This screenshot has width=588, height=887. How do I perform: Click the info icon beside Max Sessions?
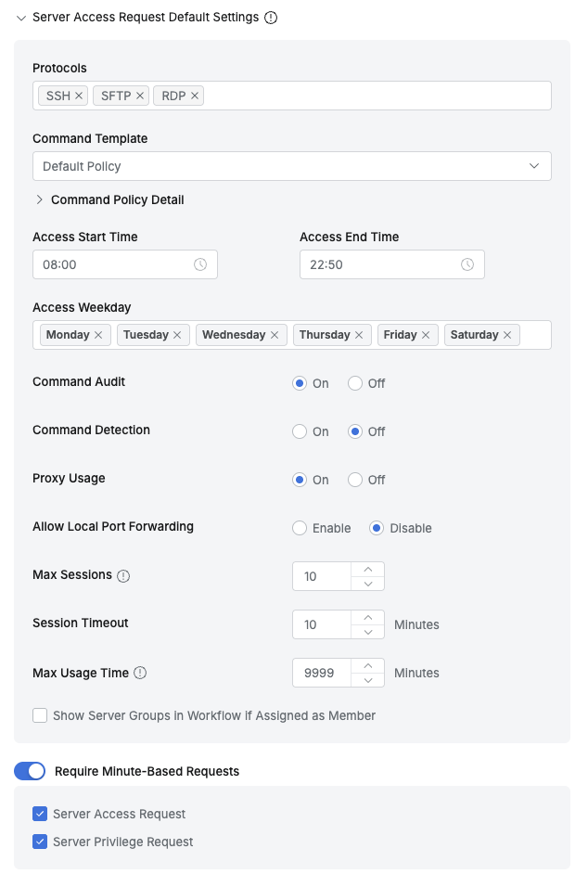click(x=123, y=576)
